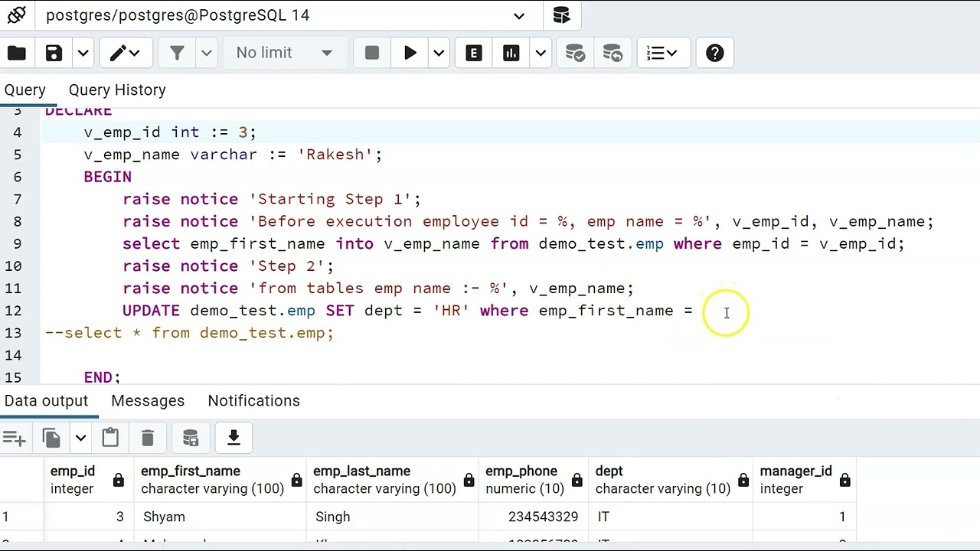The image size is (980, 551).
Task: Click the Save file disk icon
Action: coord(54,53)
